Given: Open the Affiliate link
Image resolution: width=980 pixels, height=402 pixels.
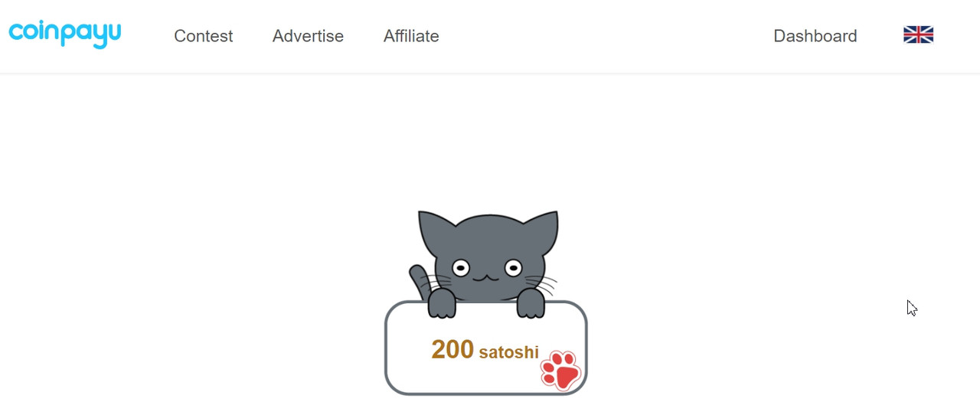Looking at the screenshot, I should tap(411, 36).
